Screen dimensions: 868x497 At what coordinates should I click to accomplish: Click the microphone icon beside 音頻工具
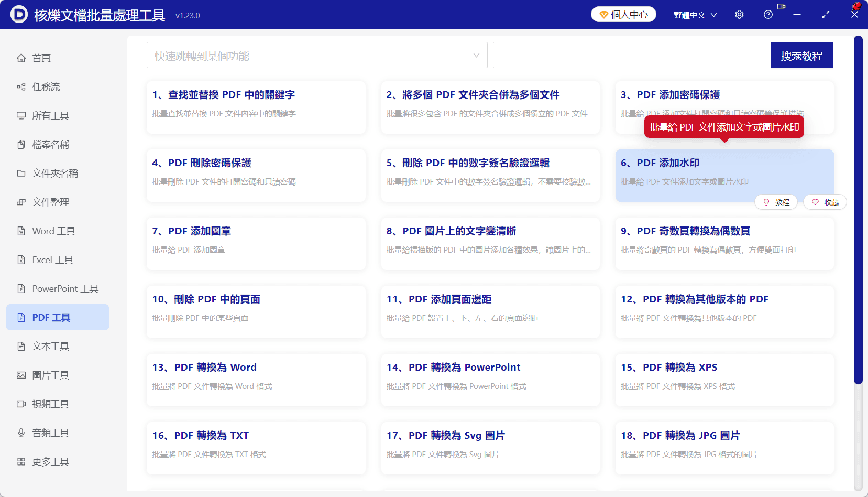21,433
